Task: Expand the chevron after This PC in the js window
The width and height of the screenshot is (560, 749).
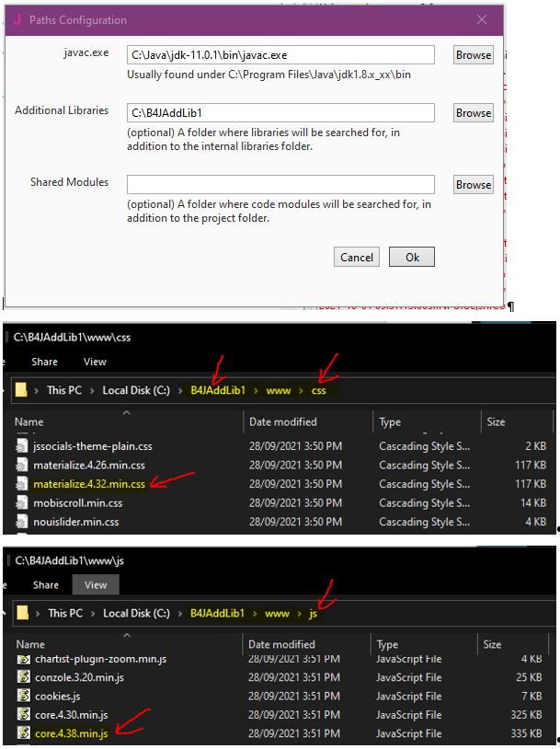Action: click(x=94, y=614)
